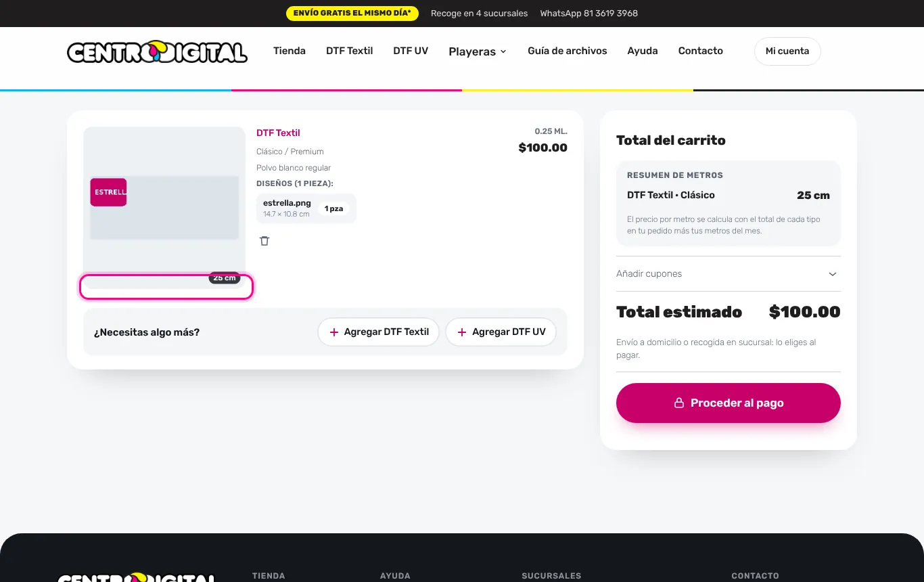Go to DTF Textil in navigation bar
Screen dimensions: 924x582
[349, 51]
